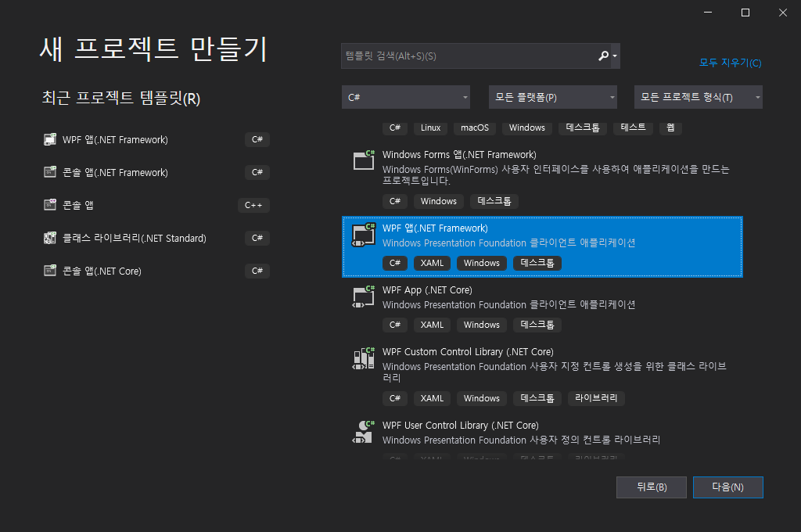Open the 모든 프로젝트 형식(T) dropdown
Image resolution: width=801 pixels, height=532 pixels.
(699, 97)
